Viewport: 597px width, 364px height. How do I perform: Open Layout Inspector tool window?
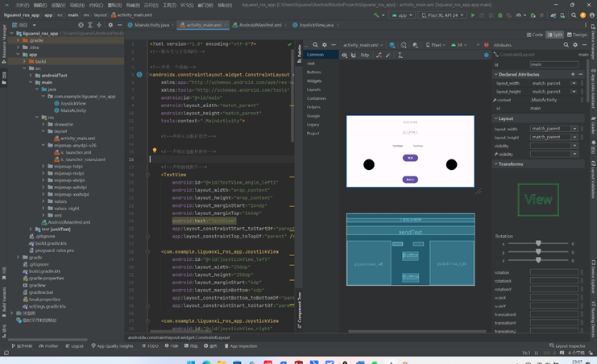[567, 345]
